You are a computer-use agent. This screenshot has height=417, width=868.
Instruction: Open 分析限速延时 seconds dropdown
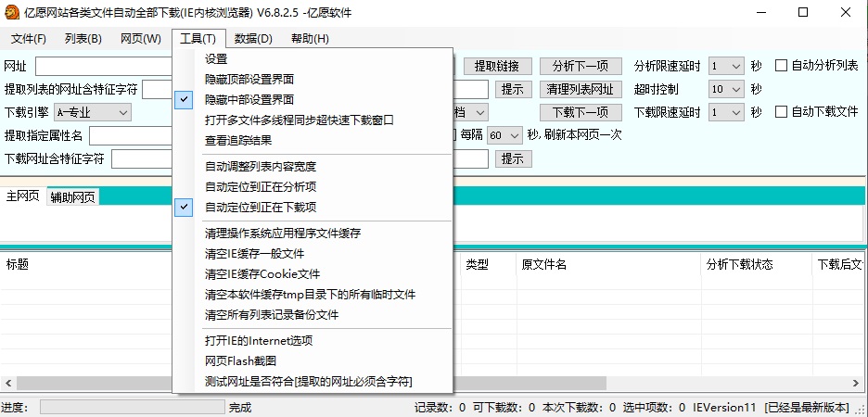point(726,67)
